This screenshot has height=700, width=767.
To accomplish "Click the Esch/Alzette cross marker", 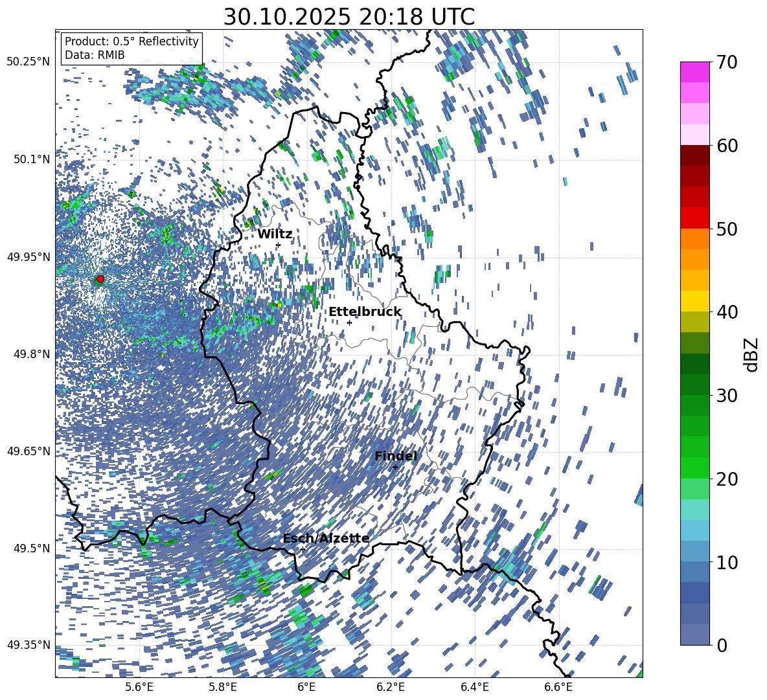I will pos(303,549).
